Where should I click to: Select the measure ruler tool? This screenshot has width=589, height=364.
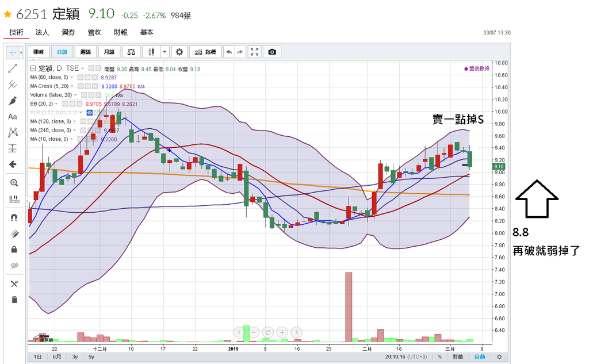(x=14, y=199)
